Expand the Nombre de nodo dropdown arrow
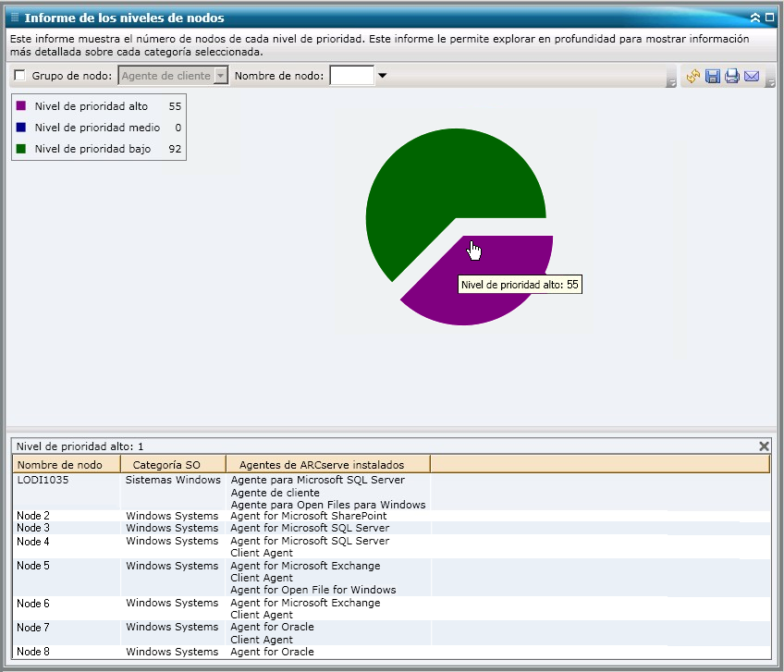The width and height of the screenshot is (784, 672). (x=382, y=76)
